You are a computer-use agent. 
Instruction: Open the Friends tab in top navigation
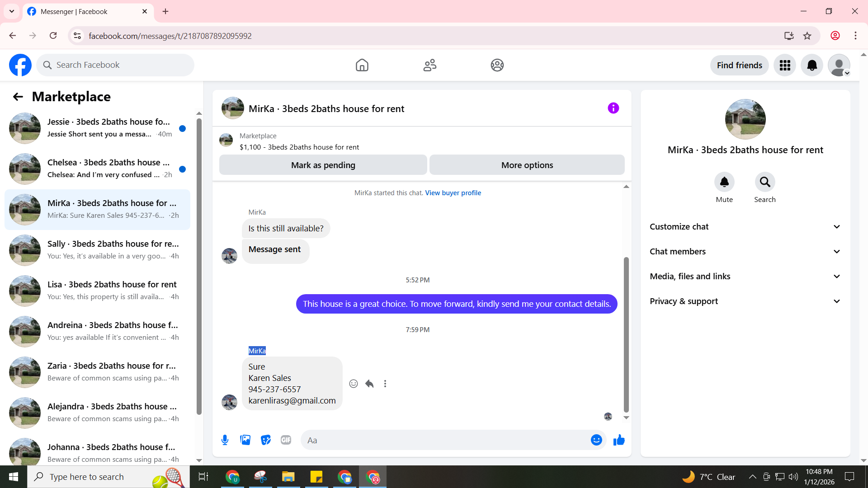coord(429,65)
